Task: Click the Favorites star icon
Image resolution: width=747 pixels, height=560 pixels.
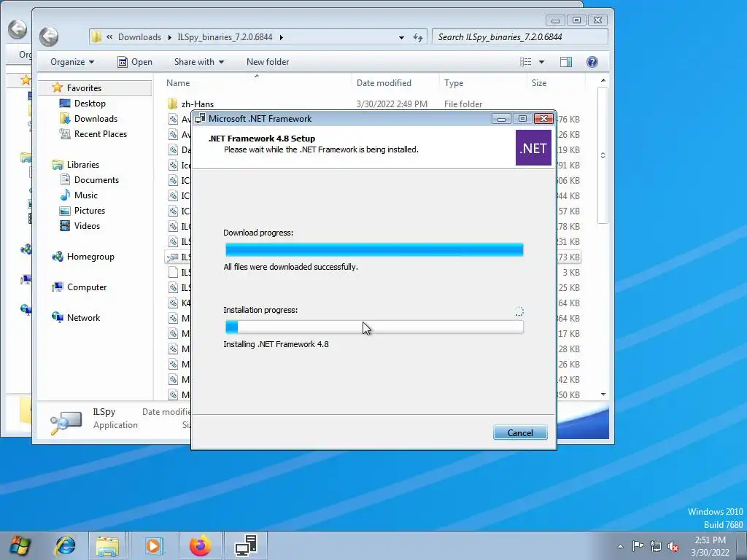Action: (x=57, y=87)
